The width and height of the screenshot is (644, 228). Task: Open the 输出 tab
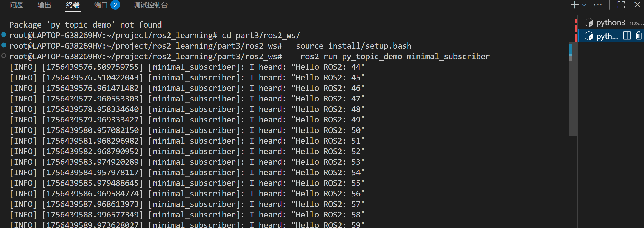[44, 5]
